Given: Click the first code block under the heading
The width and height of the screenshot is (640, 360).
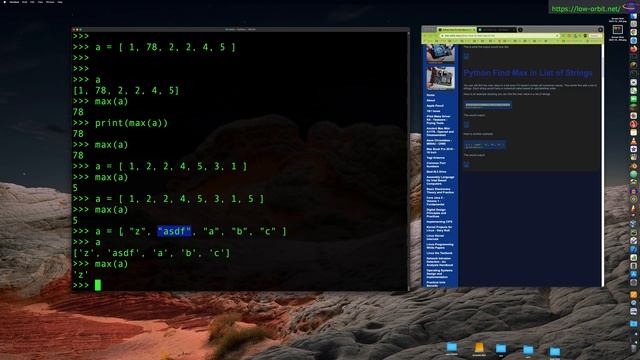Looking at the screenshot, I should (x=488, y=105).
